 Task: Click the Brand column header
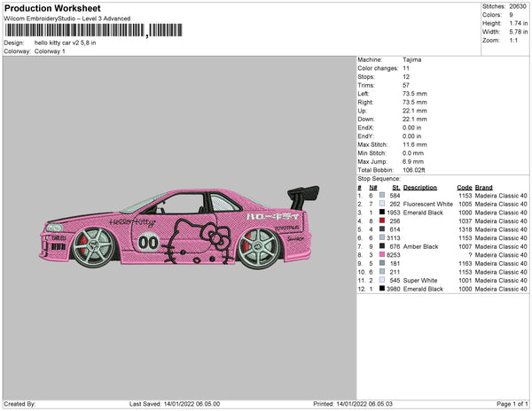point(483,188)
